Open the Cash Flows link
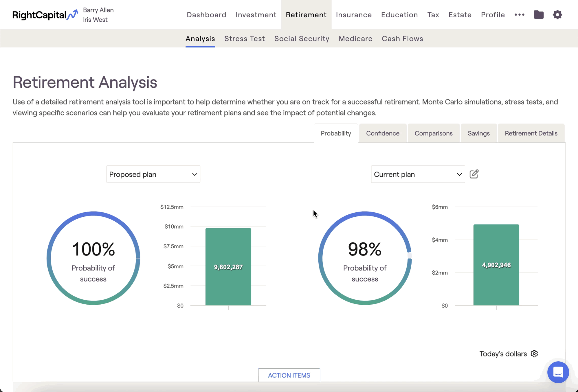Viewport: 578px width, 392px height. click(402, 38)
